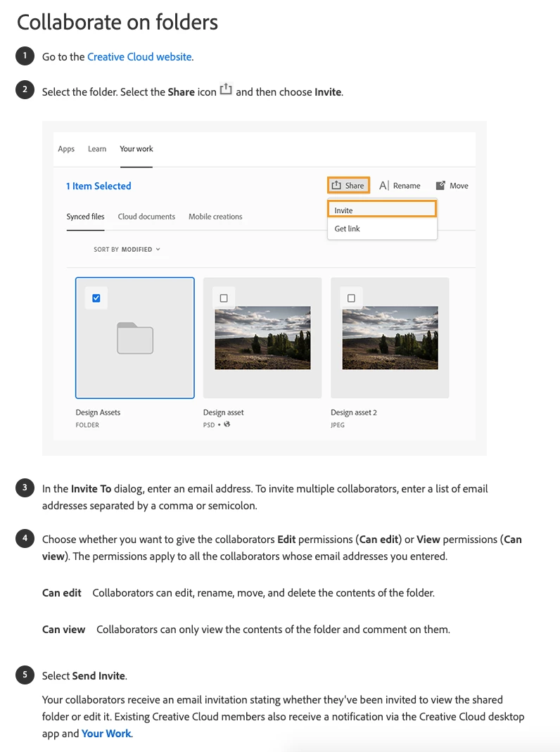Check the Design asset 2 checkbox
Image resolution: width=560 pixels, height=752 pixels.
click(351, 298)
